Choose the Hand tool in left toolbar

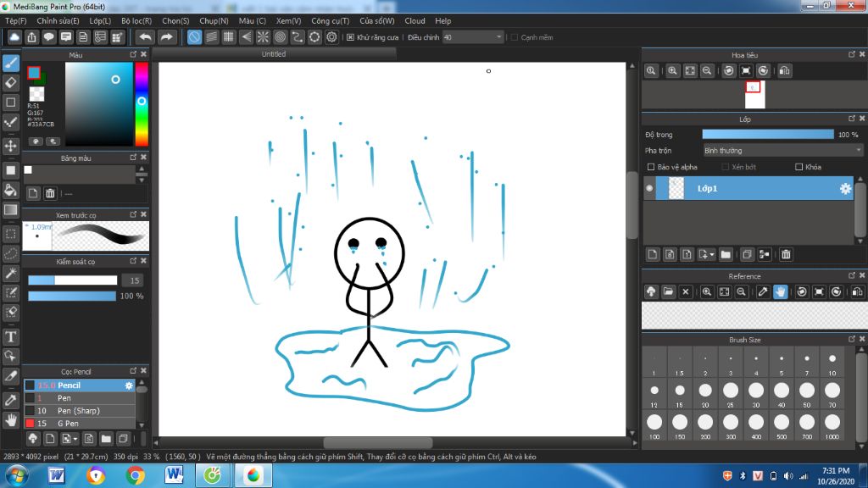(11, 420)
